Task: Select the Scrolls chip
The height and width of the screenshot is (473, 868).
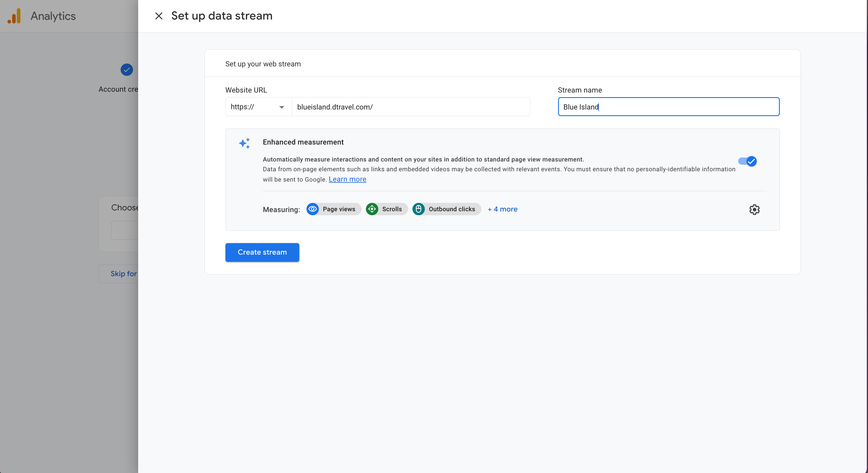Action: pos(387,209)
